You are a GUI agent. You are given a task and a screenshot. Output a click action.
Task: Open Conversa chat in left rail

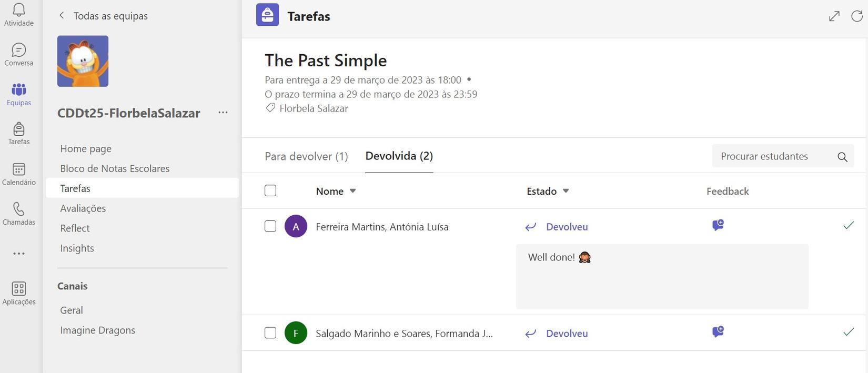(x=19, y=55)
